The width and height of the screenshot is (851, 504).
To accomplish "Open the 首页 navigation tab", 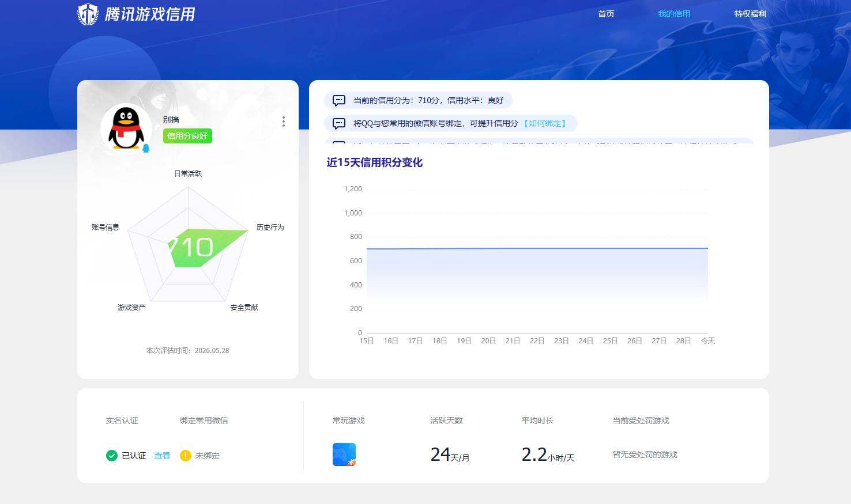I will [606, 14].
